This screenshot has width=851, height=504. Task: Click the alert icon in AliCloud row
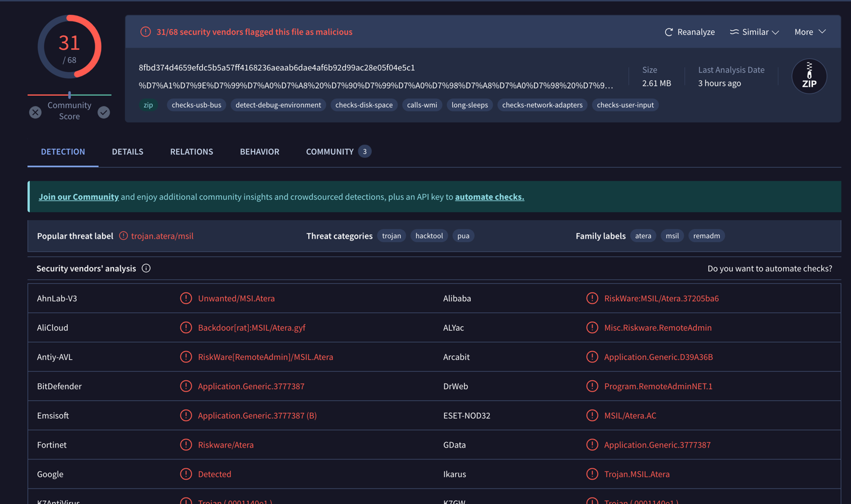point(186,327)
